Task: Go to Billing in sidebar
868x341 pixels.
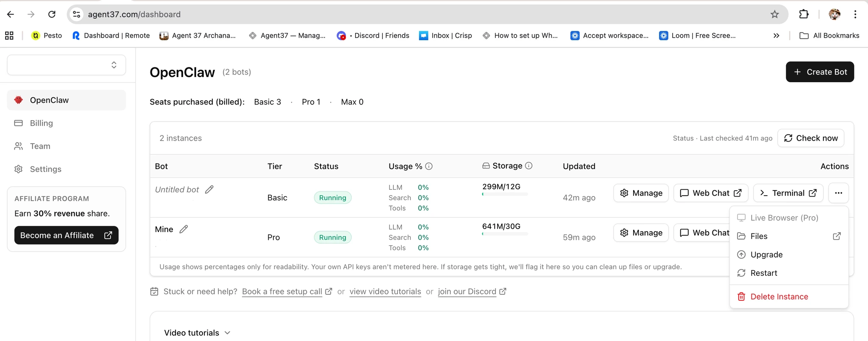Action: tap(67, 123)
